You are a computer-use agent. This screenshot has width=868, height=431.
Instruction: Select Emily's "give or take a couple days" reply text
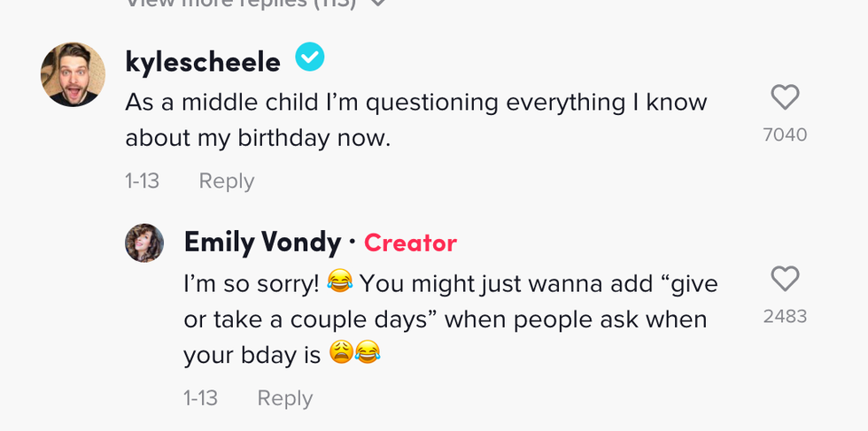click(450, 319)
